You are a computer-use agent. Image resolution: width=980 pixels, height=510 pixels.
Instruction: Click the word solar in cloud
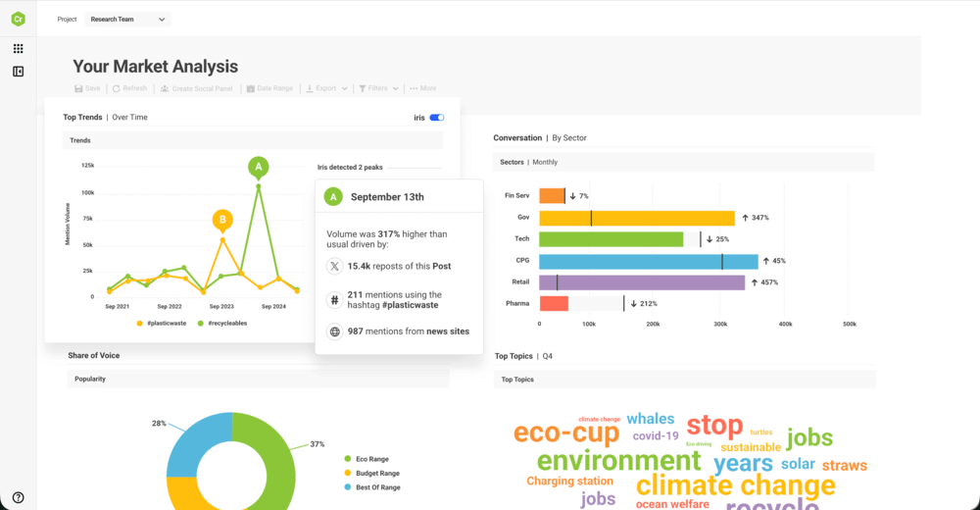(x=798, y=464)
